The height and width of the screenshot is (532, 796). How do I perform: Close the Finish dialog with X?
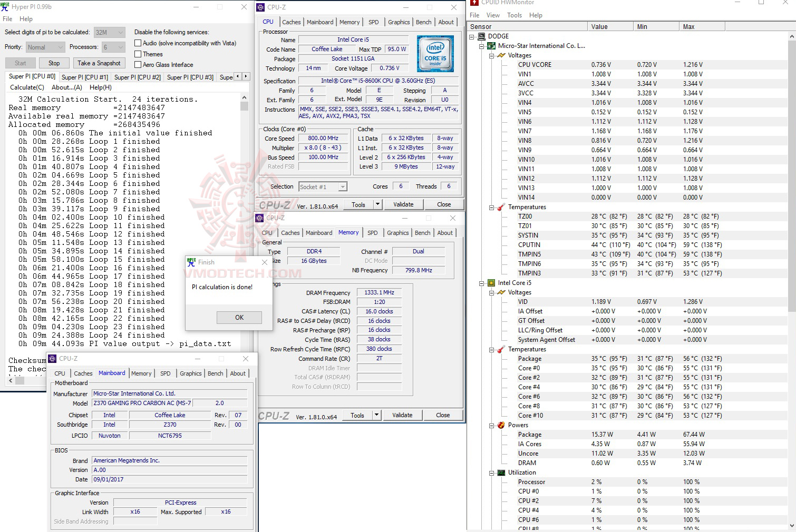(x=265, y=262)
